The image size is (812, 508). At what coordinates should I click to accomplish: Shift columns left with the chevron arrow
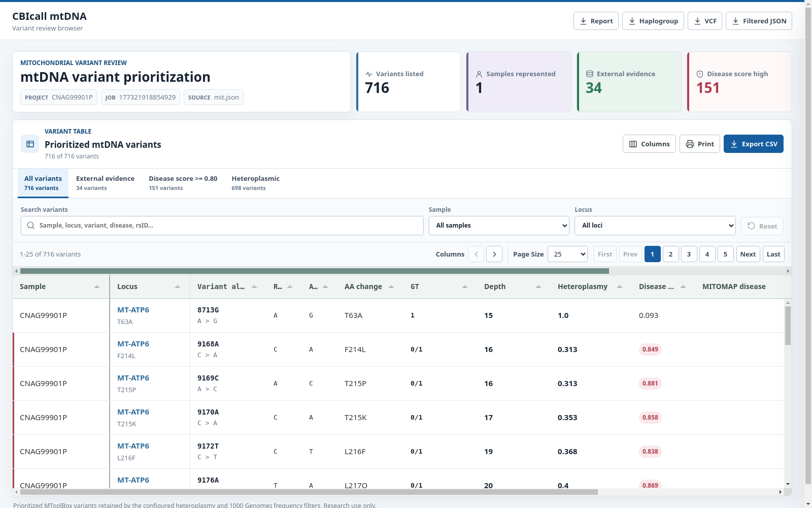pos(476,254)
